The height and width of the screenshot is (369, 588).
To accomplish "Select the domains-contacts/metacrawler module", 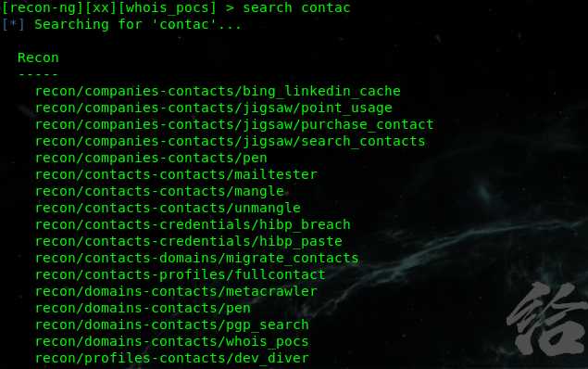I will tap(176, 291).
